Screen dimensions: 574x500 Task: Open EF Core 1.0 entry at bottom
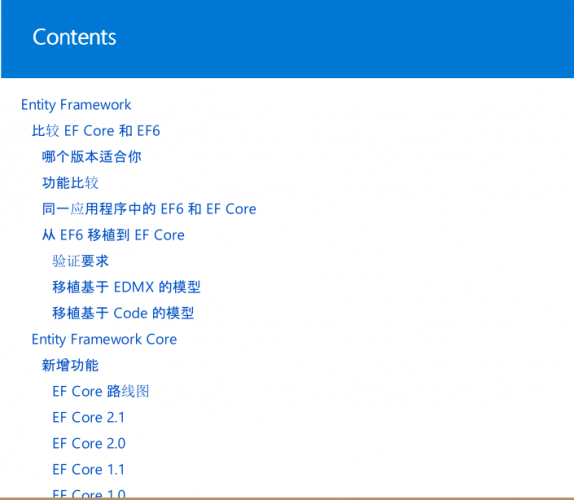click(x=89, y=494)
